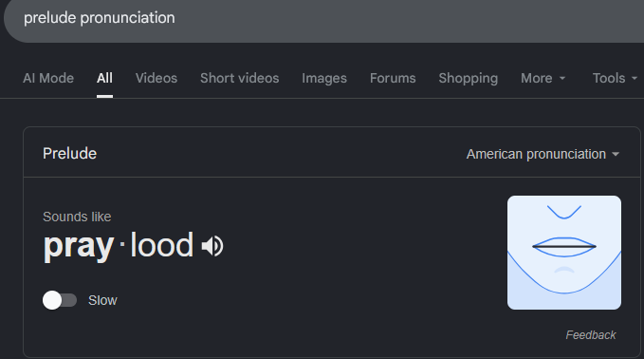Click the Feedback link
The width and height of the screenshot is (644, 359).
coord(591,335)
